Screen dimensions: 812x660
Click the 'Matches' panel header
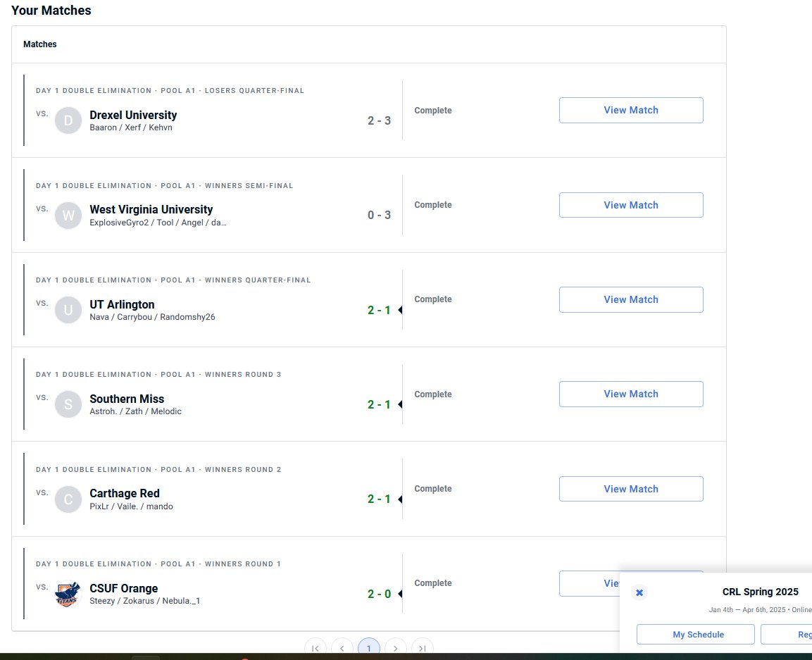(x=40, y=44)
